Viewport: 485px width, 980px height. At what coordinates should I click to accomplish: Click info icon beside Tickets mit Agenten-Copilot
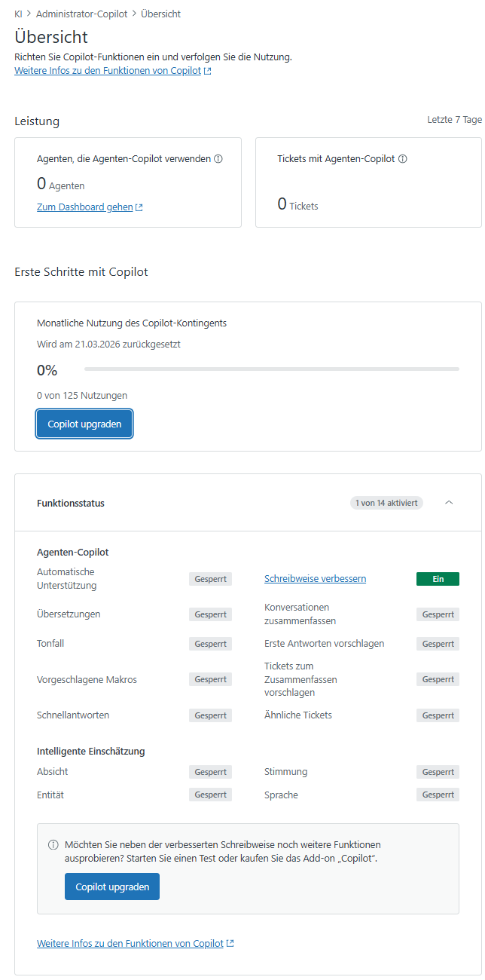(403, 159)
